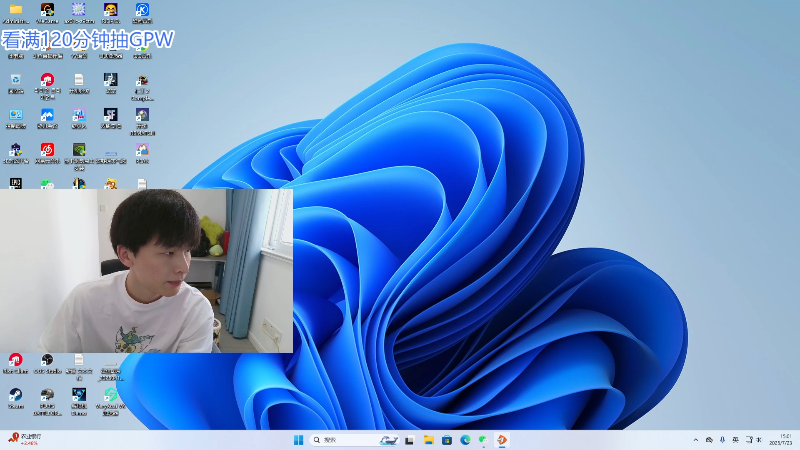The width and height of the screenshot is (800, 450).
Task: Click the taskbar search box
Action: click(x=354, y=440)
